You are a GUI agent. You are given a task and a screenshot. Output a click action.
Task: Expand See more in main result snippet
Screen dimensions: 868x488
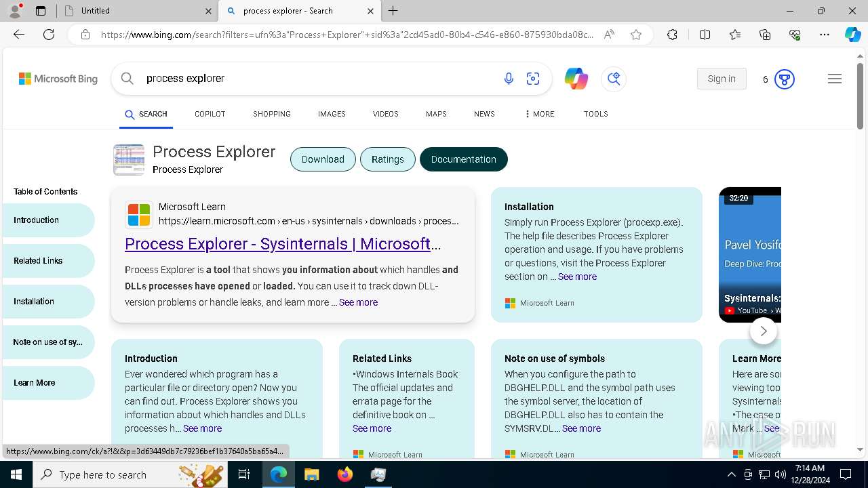pyautogui.click(x=358, y=302)
